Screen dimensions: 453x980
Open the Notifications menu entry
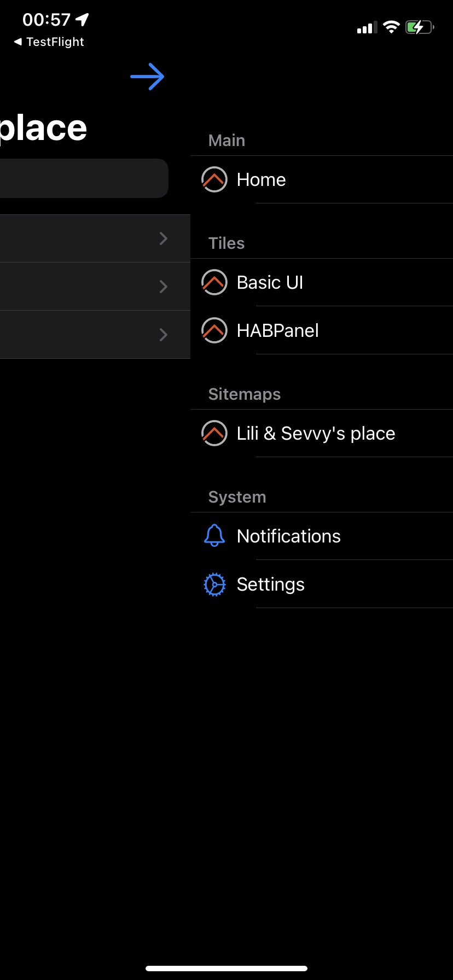[x=289, y=536]
